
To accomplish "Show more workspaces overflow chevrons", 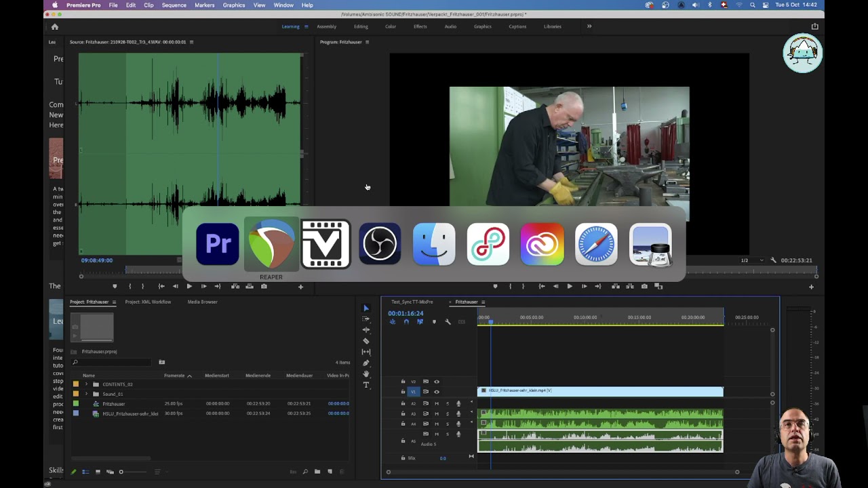I will (589, 26).
